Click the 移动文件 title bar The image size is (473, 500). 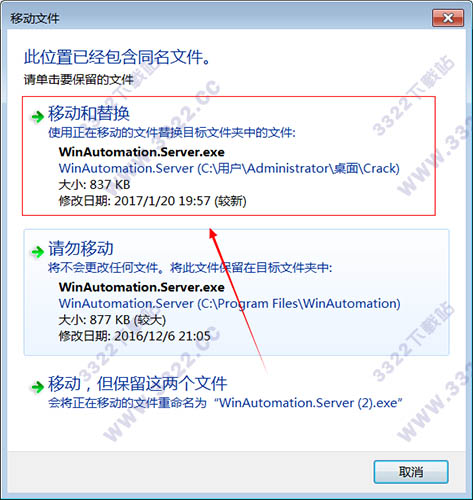217,18
